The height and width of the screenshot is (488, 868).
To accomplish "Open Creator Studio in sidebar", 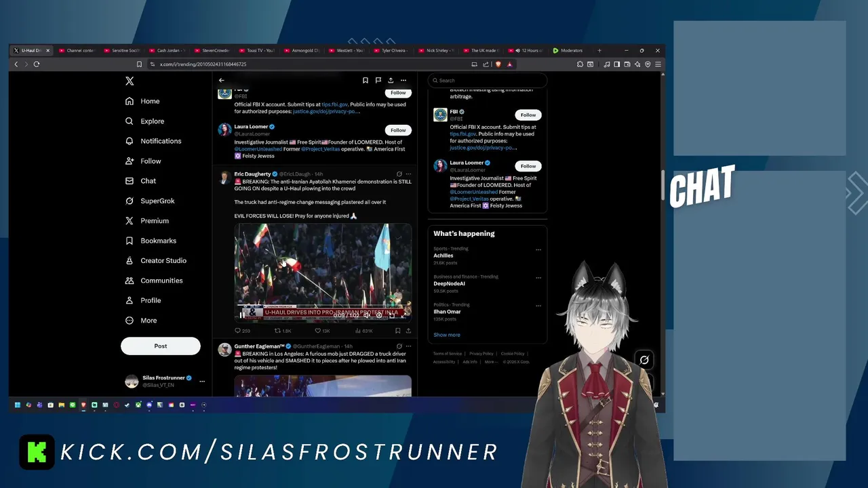I will [156, 260].
